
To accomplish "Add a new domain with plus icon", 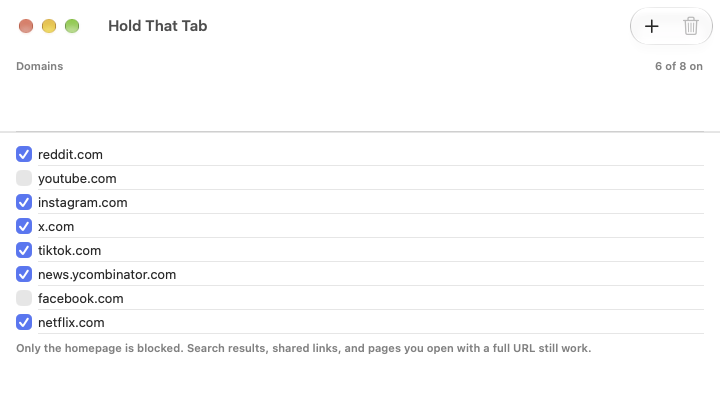I will [x=651, y=26].
